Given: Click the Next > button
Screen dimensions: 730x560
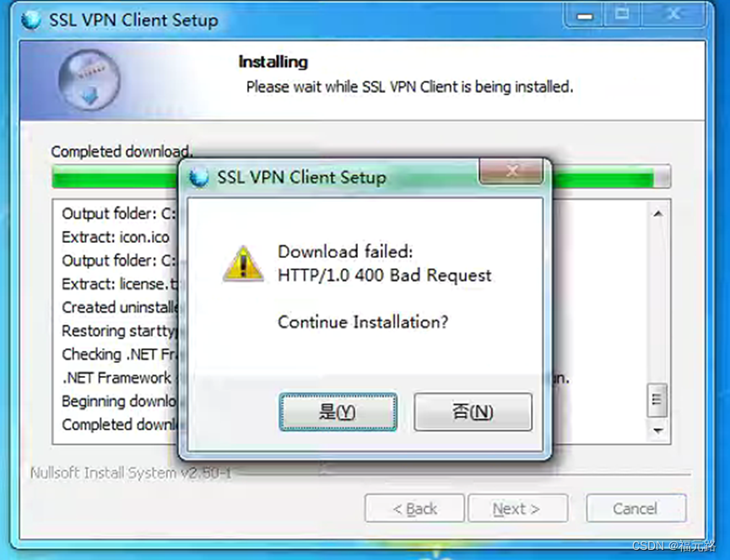Looking at the screenshot, I should [x=517, y=509].
